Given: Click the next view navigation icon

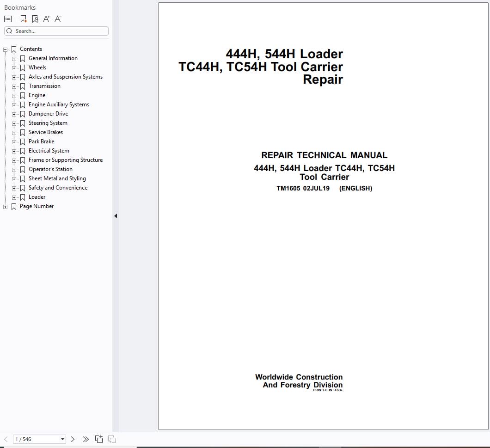Looking at the screenshot, I should [112, 439].
